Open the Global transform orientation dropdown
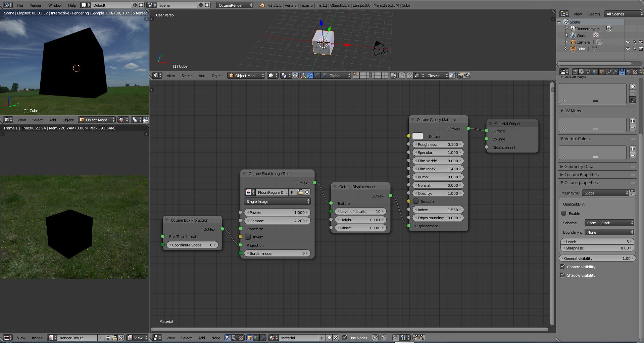This screenshot has height=343, width=644. 340,75
